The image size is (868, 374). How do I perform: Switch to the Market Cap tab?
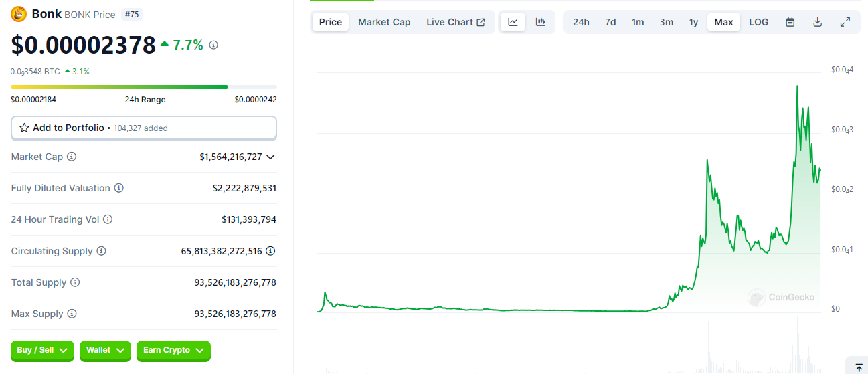click(x=384, y=22)
